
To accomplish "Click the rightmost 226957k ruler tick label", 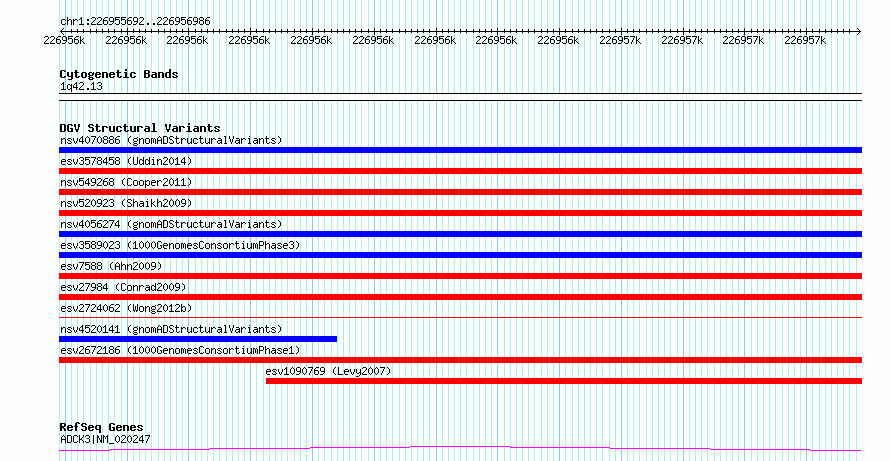I will click(805, 40).
